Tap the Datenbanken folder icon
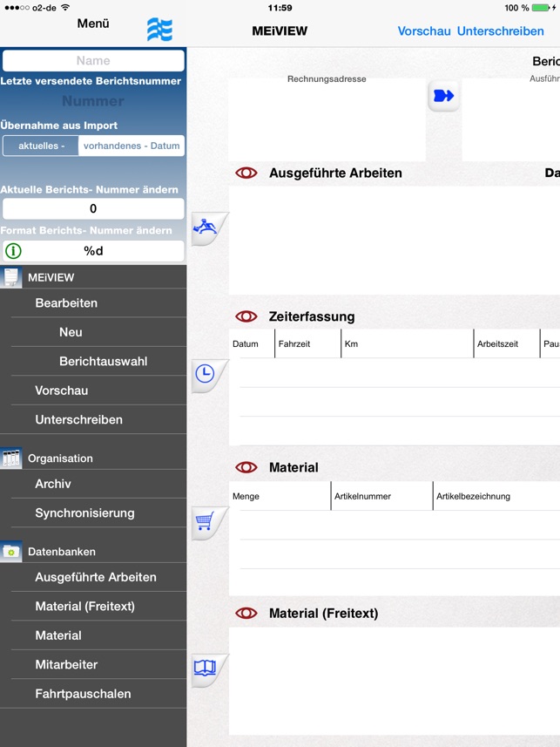The width and height of the screenshot is (560, 747). [x=11, y=552]
